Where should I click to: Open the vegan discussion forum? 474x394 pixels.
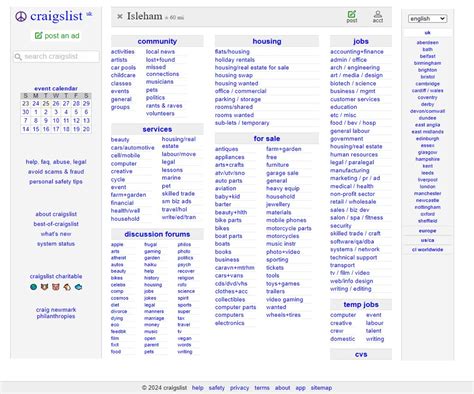click(184, 338)
